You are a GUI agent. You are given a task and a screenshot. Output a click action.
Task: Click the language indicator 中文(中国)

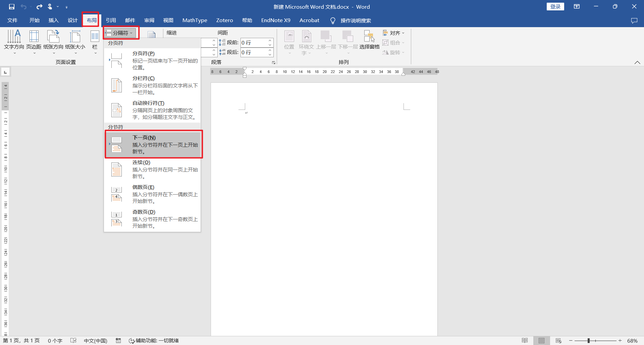[96, 341]
